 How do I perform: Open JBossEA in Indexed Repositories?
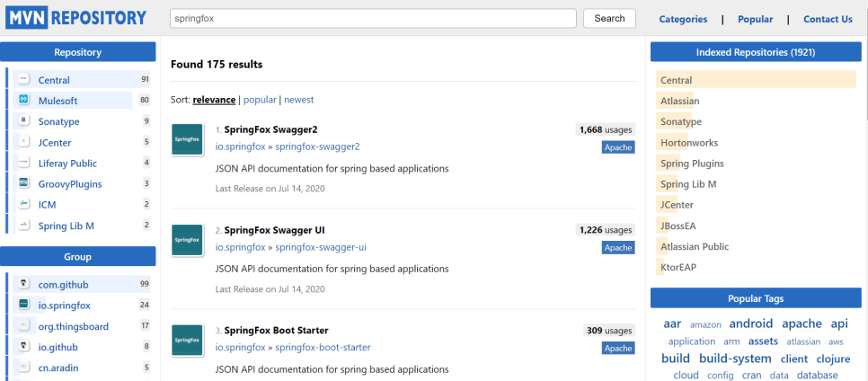click(x=678, y=226)
